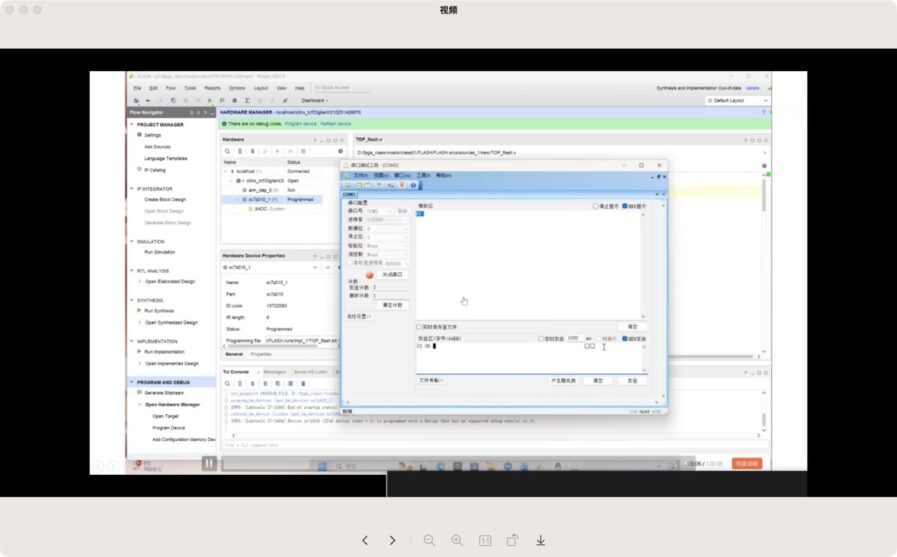Zoom out using the minus magnifier
897x557 pixels.
[x=429, y=540]
